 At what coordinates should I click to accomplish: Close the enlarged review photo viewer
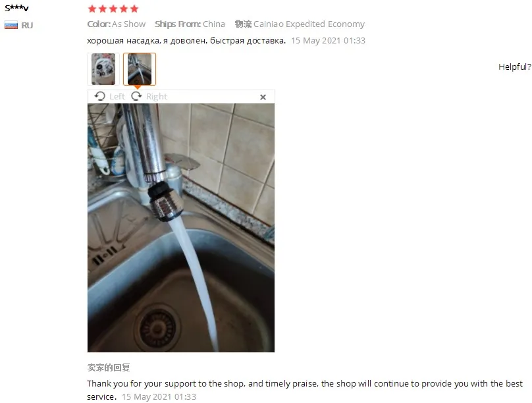(x=263, y=97)
